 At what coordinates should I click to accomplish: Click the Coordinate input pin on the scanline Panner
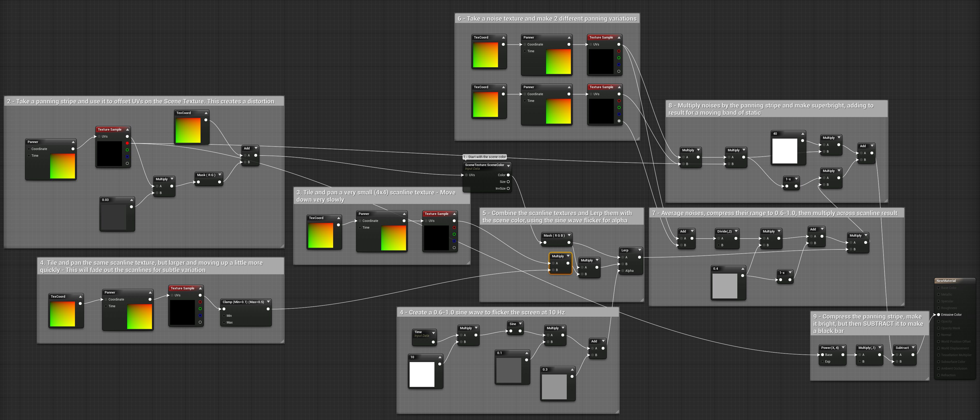click(360, 221)
